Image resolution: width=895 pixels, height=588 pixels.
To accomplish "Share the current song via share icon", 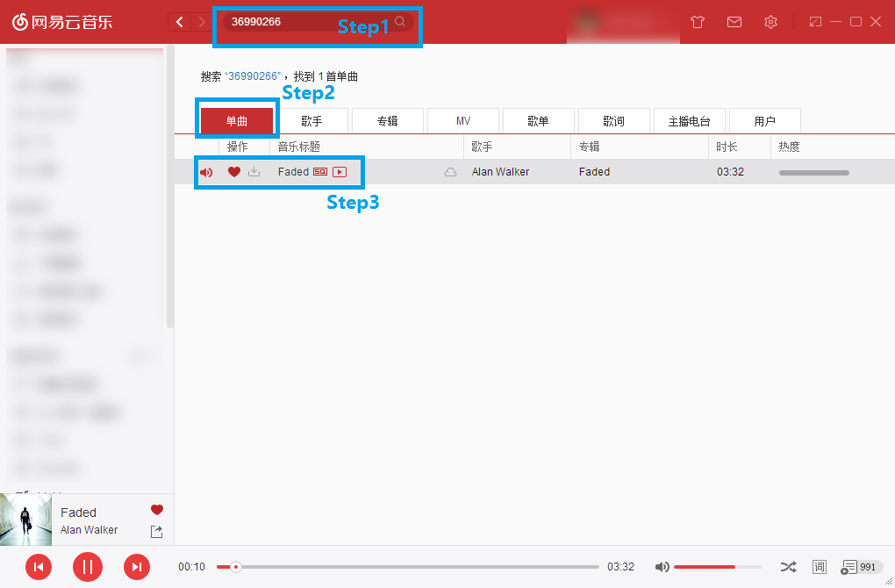I will coord(156,532).
